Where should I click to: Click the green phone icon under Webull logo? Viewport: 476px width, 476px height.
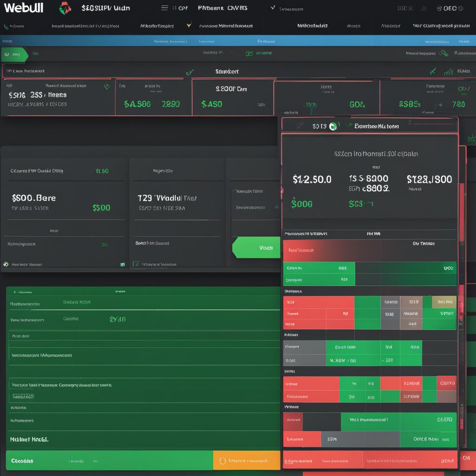point(6,26)
